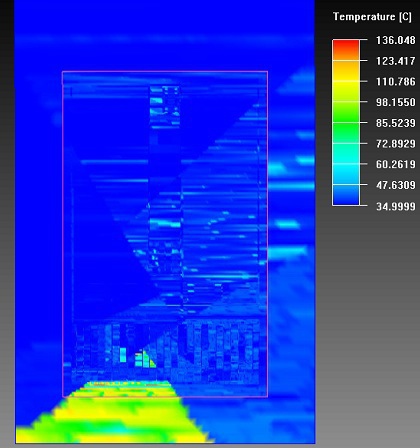Click the top edge of the magenta outline
420x448 pixels.
(x=165, y=71)
